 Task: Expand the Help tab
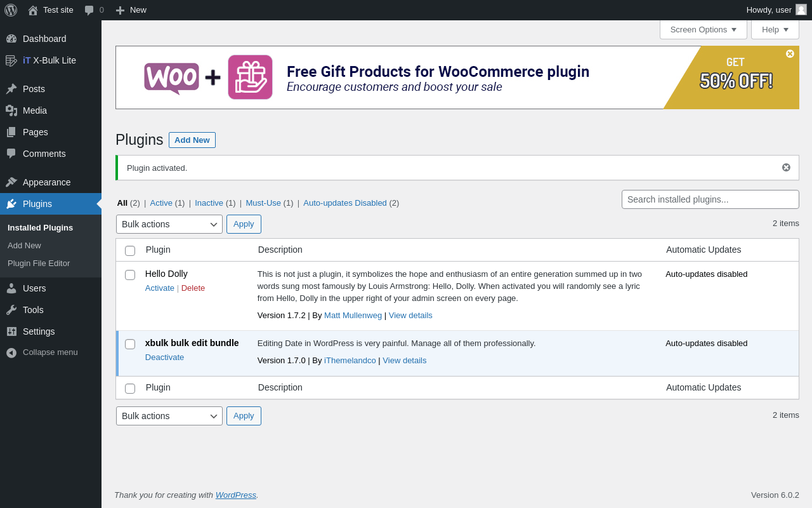coord(775,29)
